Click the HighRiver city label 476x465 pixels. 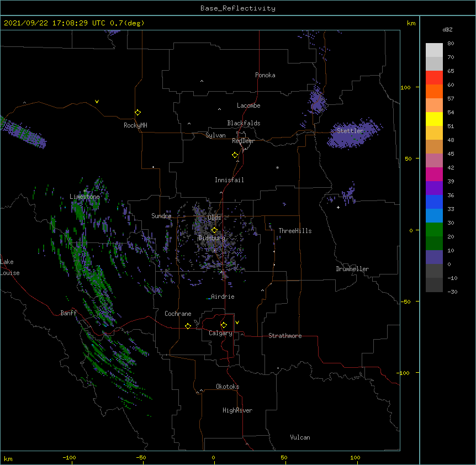point(237,410)
